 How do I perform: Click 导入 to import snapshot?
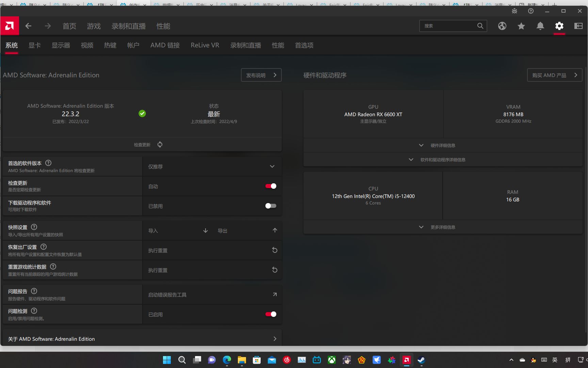(x=178, y=231)
